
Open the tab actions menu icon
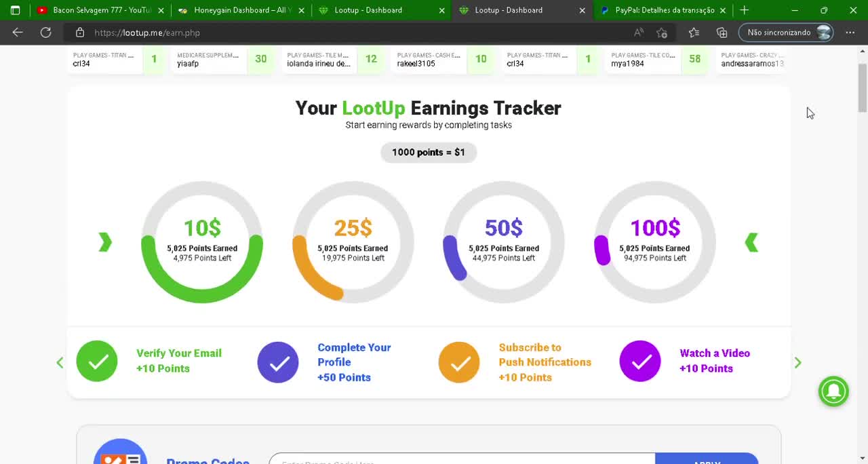coord(15,10)
